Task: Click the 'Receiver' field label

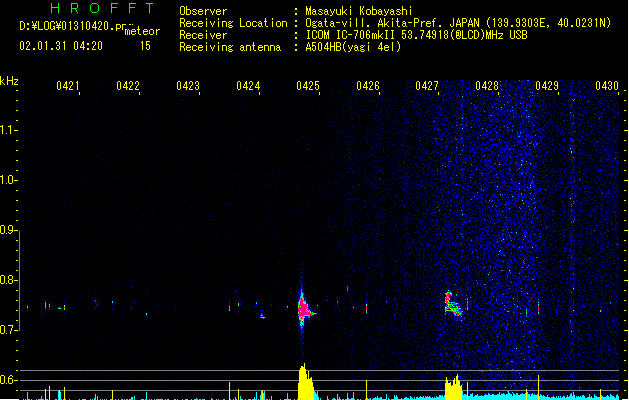Action: [203, 35]
